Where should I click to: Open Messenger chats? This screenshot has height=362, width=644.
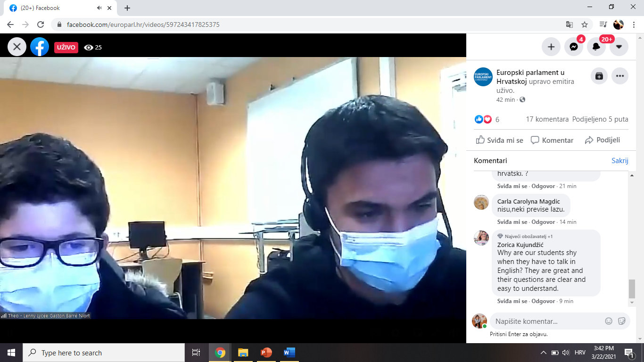point(574,47)
